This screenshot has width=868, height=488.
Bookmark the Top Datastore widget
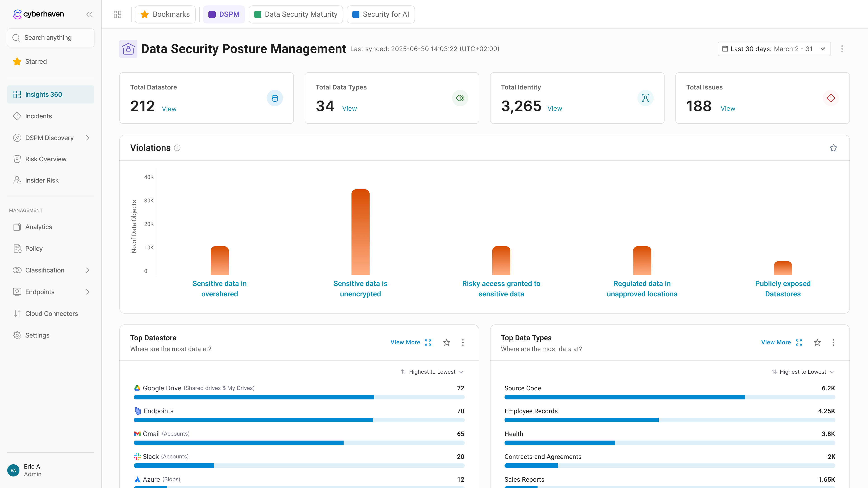point(446,342)
